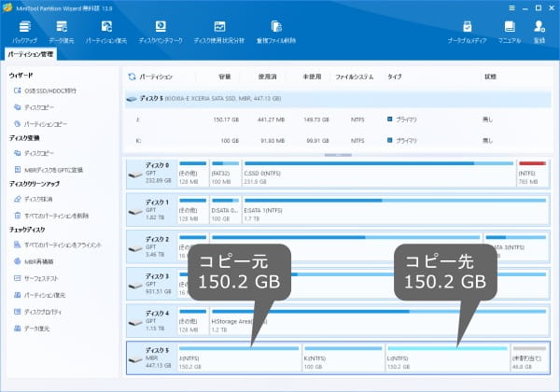The height and width of the screenshot is (392, 560).
Task: Open ディスク使用状況分析 in the toolbar
Action: (x=219, y=32)
